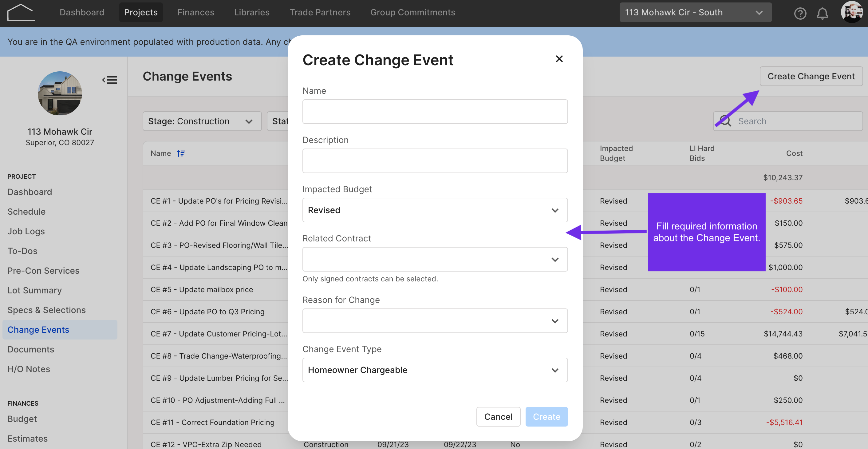Open CE #4 - Update Landscaping PO row
This screenshot has width=868, height=449.
click(219, 267)
